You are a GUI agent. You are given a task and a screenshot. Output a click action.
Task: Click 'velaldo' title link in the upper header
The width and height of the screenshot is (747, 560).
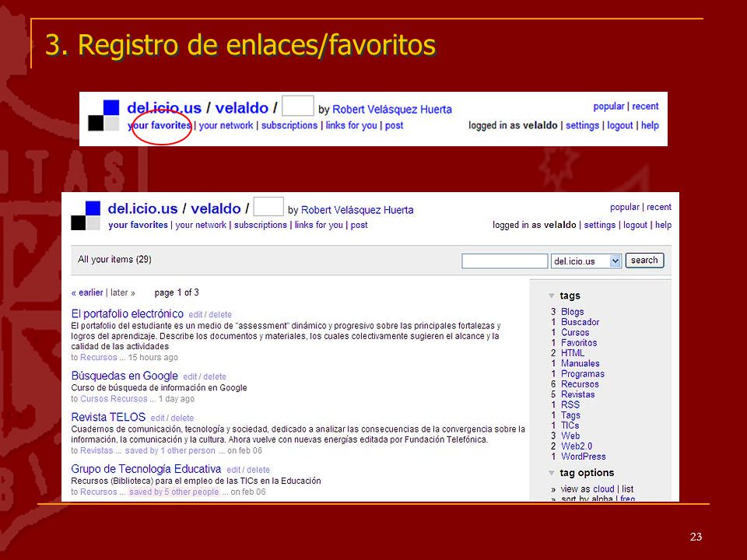click(241, 108)
